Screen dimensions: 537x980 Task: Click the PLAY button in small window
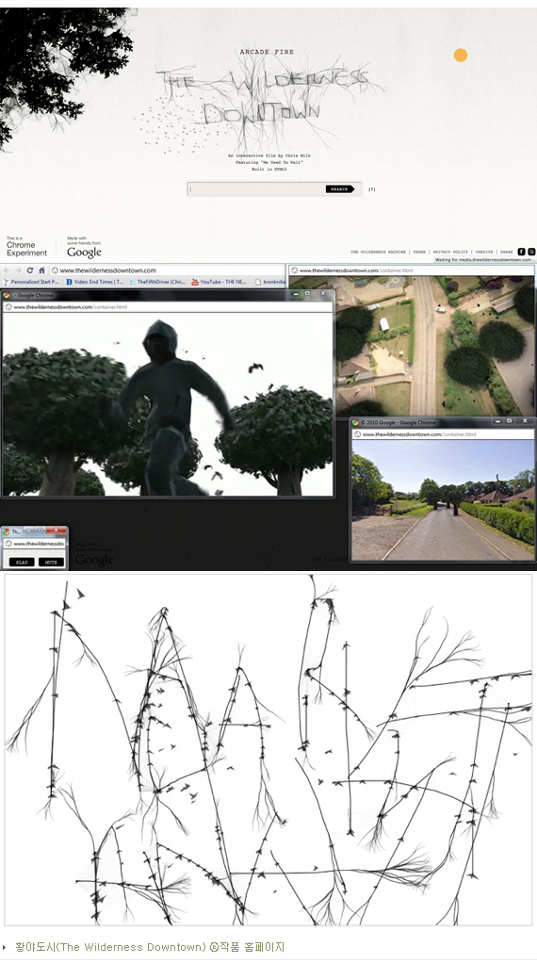click(22, 562)
